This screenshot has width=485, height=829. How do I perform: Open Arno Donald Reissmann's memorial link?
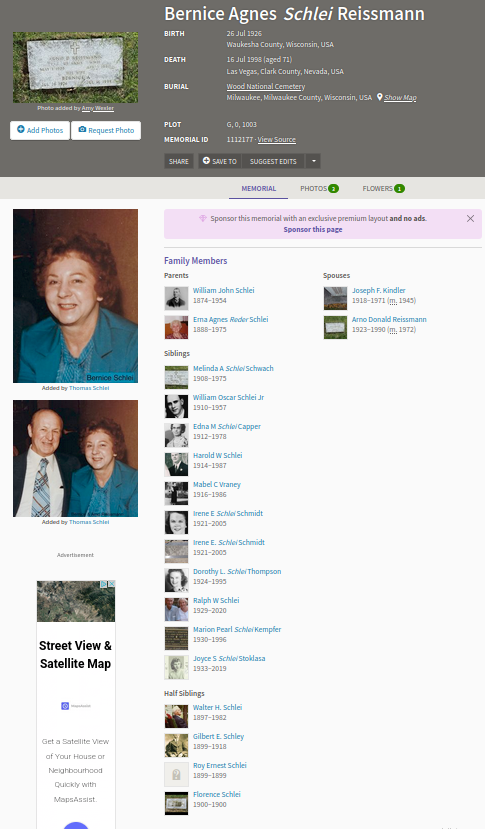tap(389, 319)
